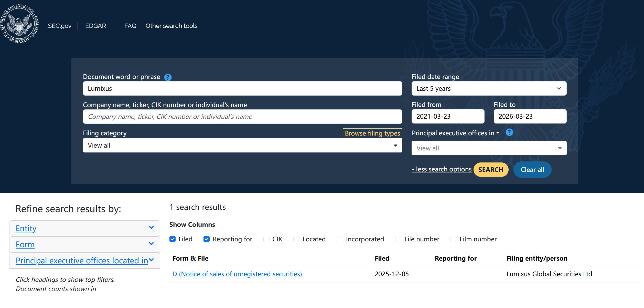Click Browse filing types
This screenshot has width=644, height=308.
point(372,133)
